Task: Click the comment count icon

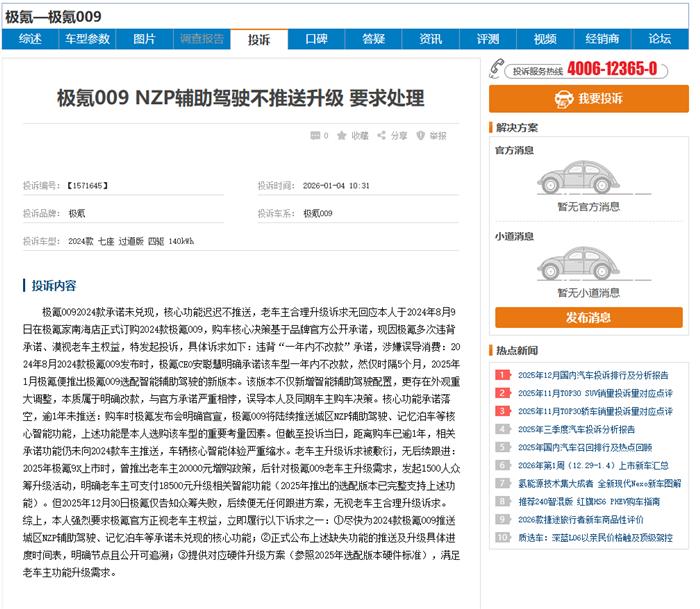Action: 314,136
